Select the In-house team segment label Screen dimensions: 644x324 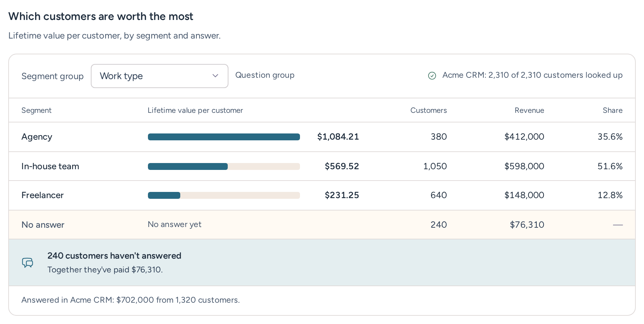[50, 166]
